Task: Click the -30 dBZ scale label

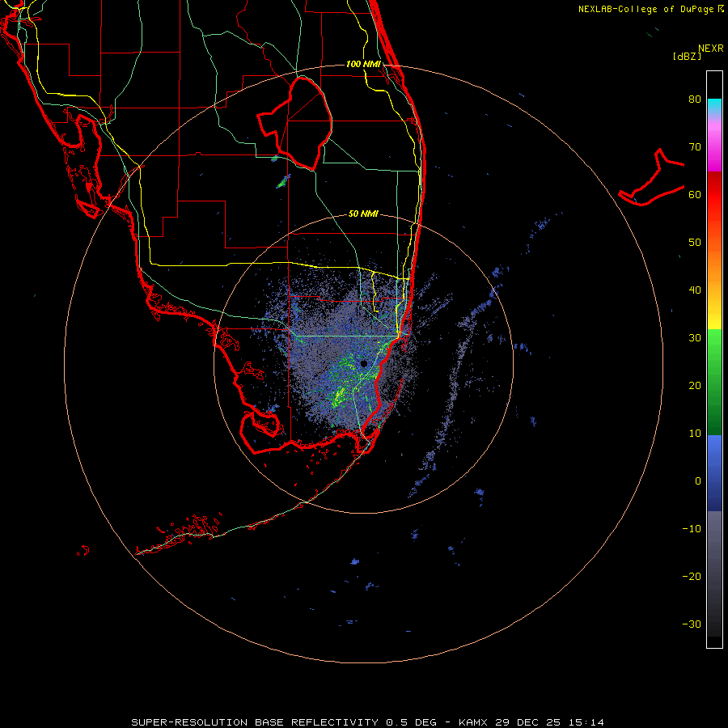Action: (x=692, y=624)
